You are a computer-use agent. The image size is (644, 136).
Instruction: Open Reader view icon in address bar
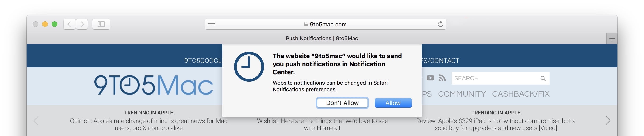[212, 24]
